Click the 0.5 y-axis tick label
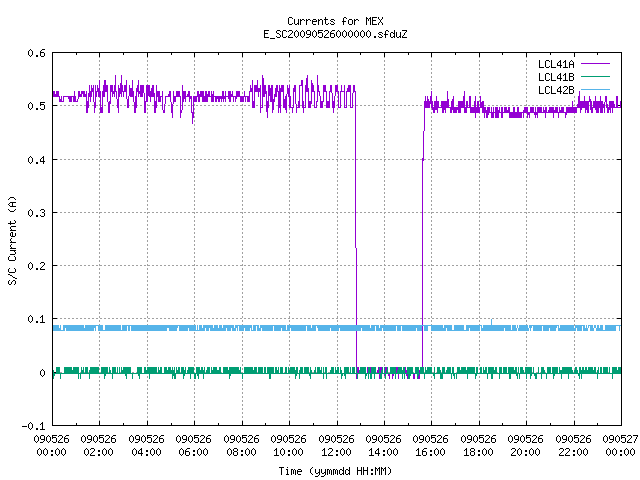This screenshot has height=480, width=640. point(36,106)
